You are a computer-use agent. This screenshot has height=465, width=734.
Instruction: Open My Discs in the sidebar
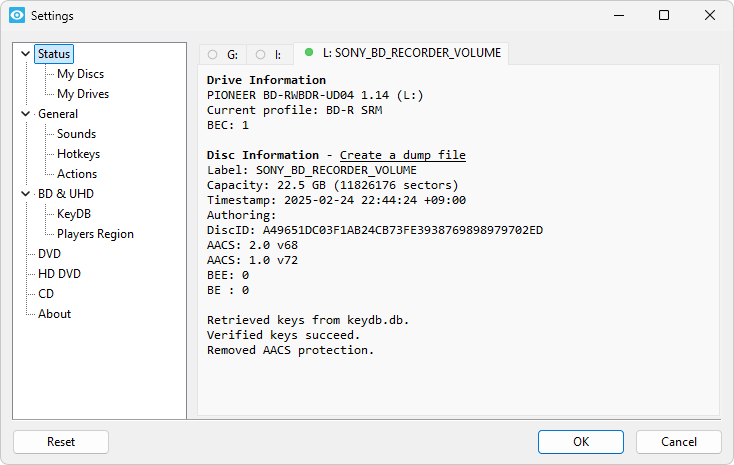(80, 74)
